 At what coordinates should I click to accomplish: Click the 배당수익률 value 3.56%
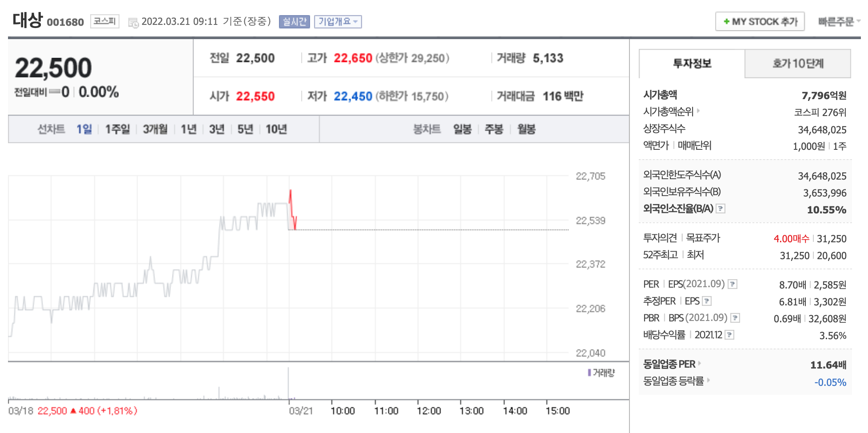[833, 336]
